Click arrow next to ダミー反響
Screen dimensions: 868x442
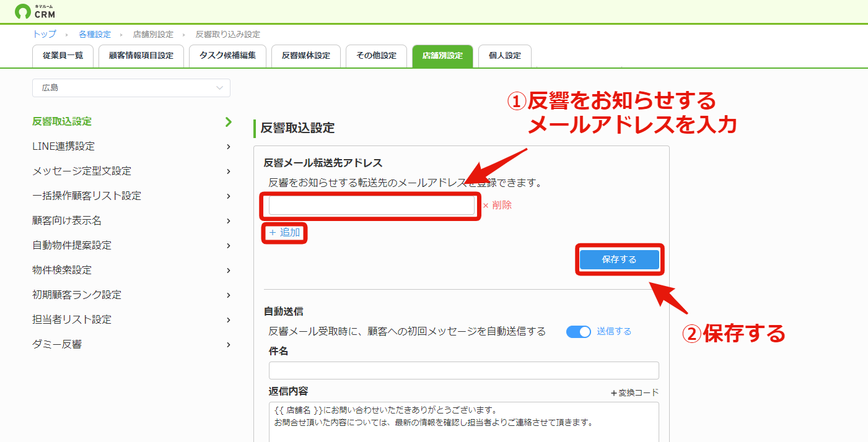[229, 345]
